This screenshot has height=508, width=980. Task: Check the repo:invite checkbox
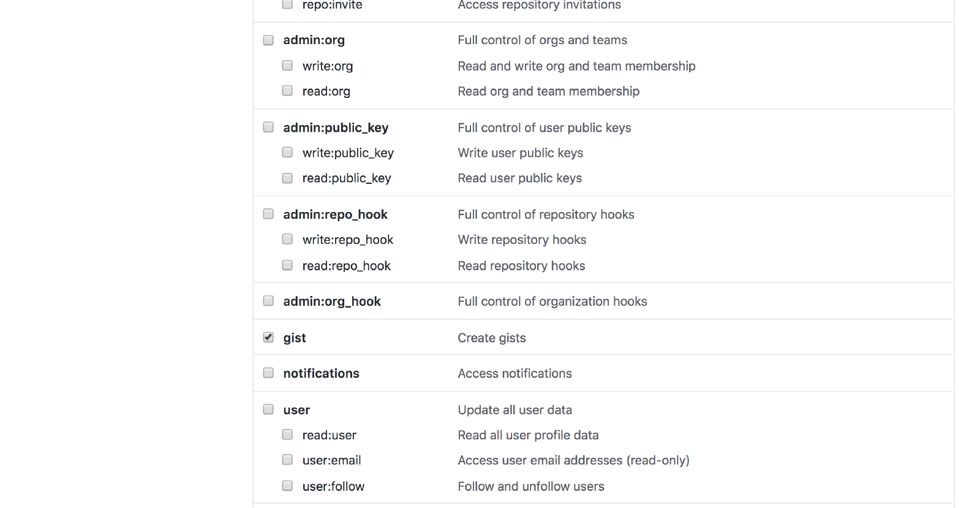click(287, 4)
